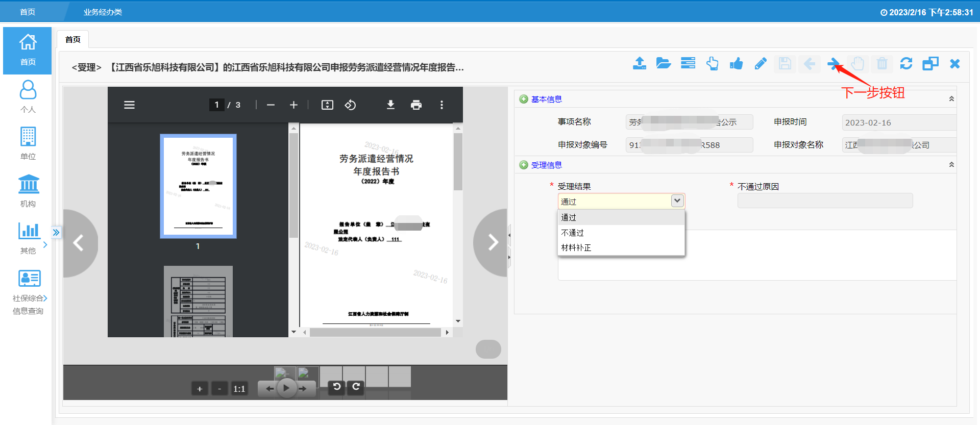Click the PDF fit to page icon
The height and width of the screenshot is (425, 980).
[x=327, y=105]
